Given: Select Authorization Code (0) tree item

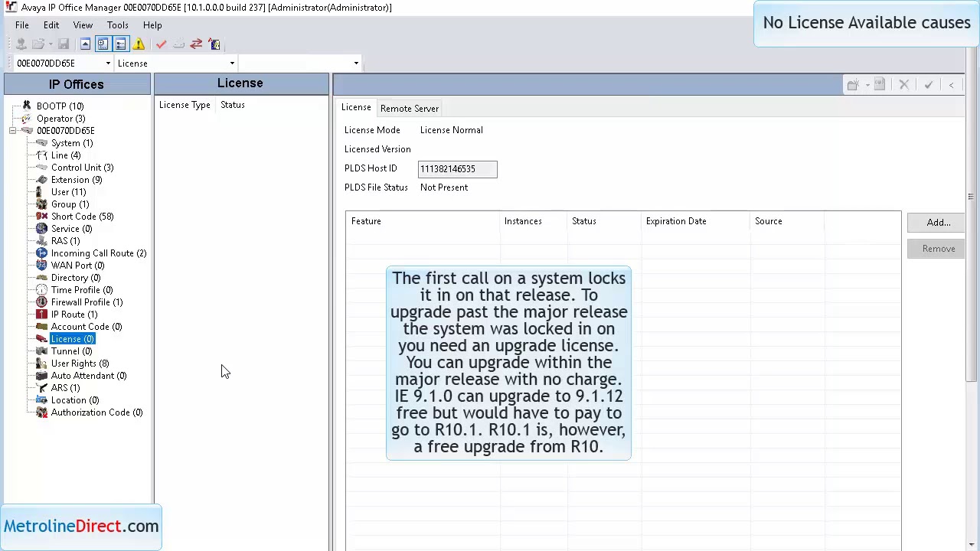Looking at the screenshot, I should tap(96, 412).
